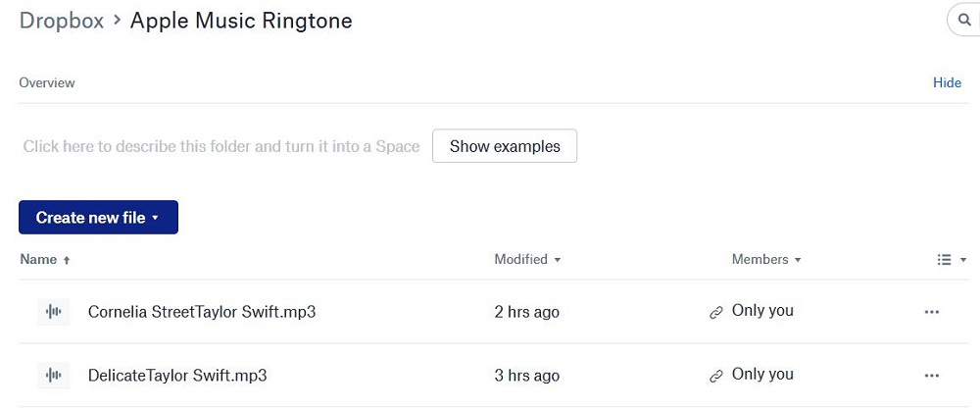
Task: Open more options for Delicate file
Action: point(931,375)
